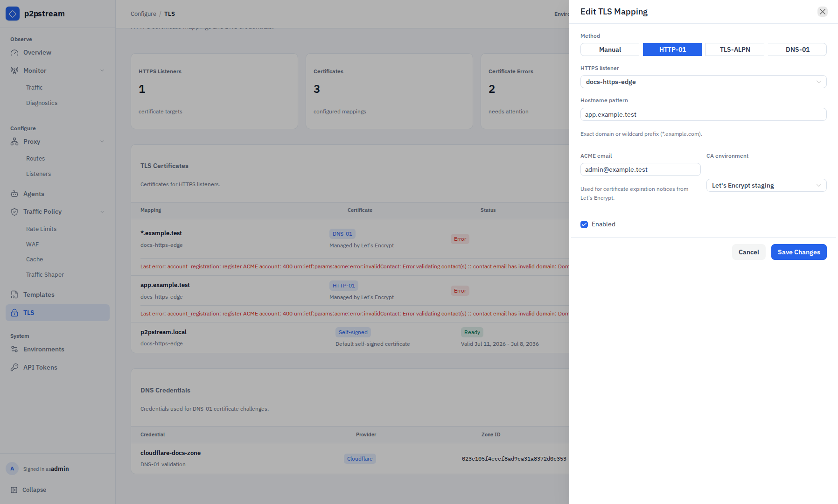The width and height of the screenshot is (838, 504).
Task: Click the Environments sliders icon
Action: point(14,349)
